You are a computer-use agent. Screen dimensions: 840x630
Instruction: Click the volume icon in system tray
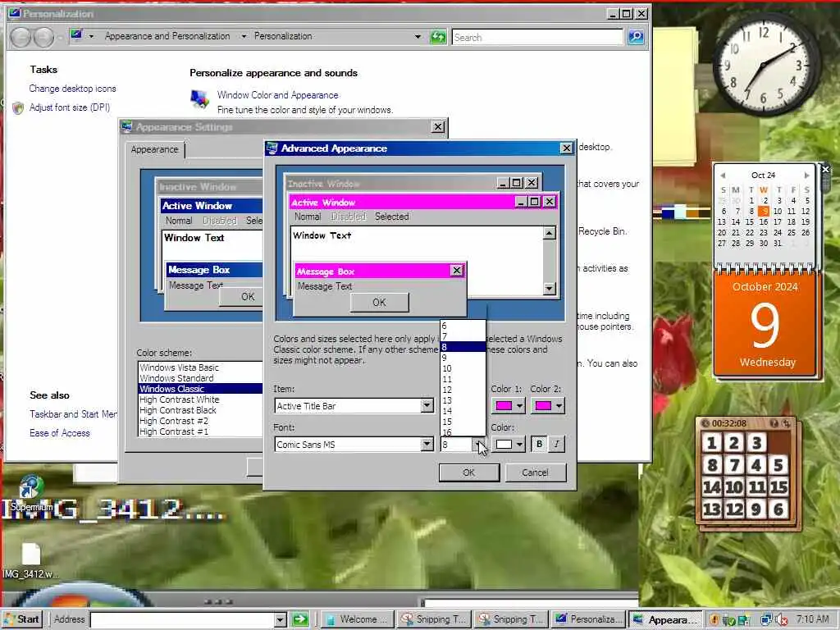781,620
